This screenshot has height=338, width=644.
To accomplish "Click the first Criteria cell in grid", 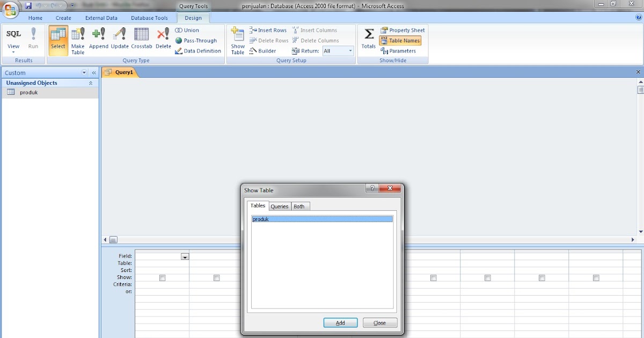I will 162,285.
